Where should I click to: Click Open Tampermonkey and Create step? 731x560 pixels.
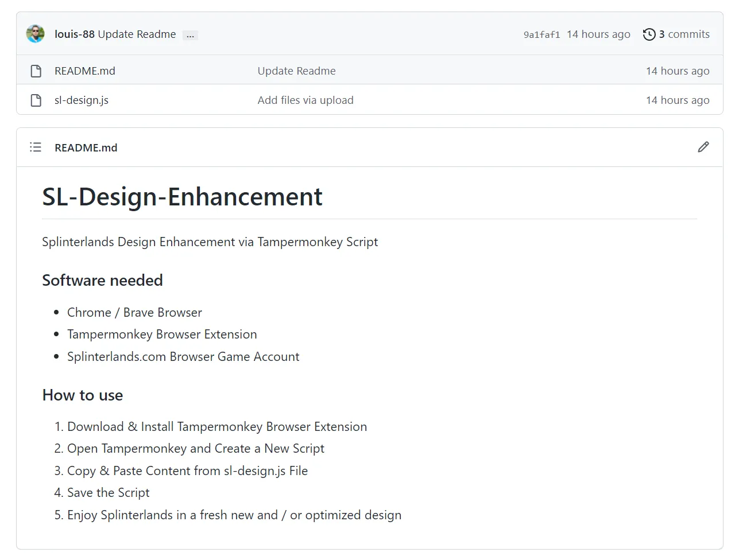(196, 449)
